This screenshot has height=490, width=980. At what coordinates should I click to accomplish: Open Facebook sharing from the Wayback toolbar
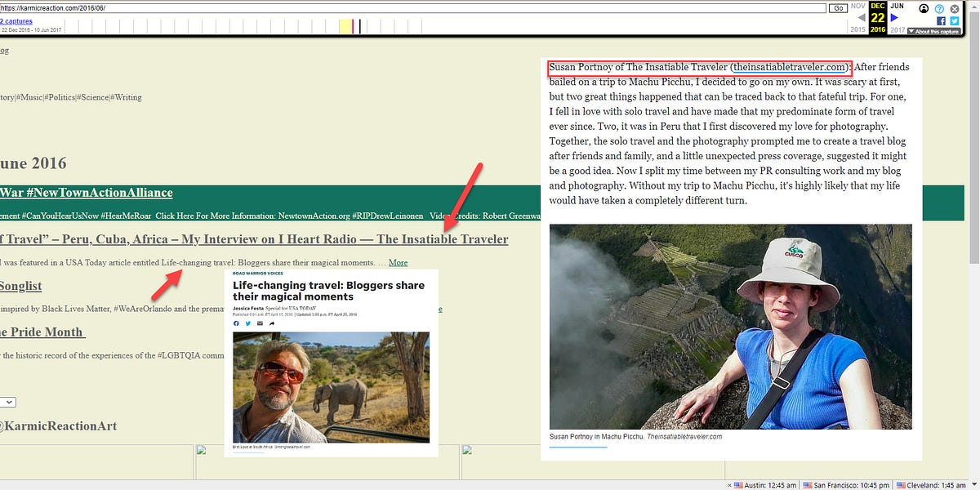click(941, 21)
